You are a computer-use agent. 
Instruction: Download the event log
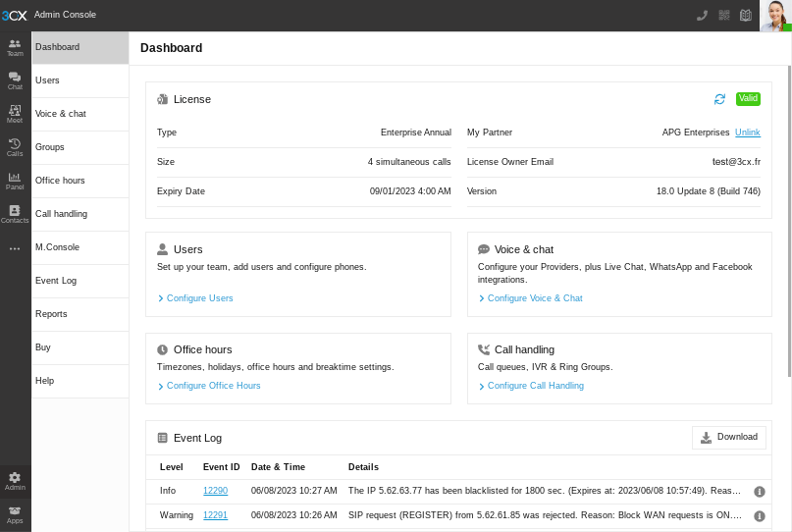tap(729, 438)
